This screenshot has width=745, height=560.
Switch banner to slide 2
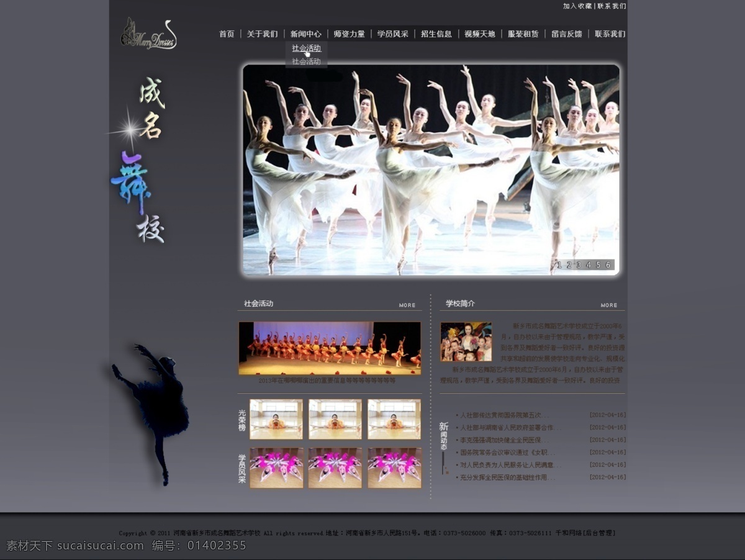[x=569, y=265]
